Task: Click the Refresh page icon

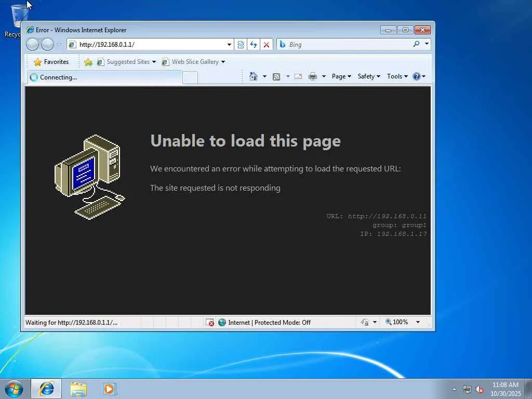Action: (254, 45)
